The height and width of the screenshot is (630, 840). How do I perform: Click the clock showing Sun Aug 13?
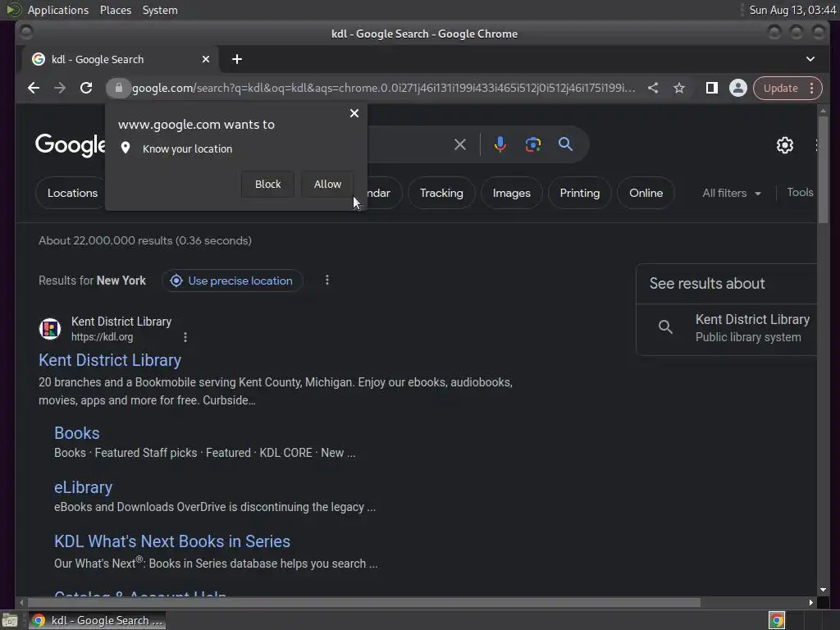(792, 10)
